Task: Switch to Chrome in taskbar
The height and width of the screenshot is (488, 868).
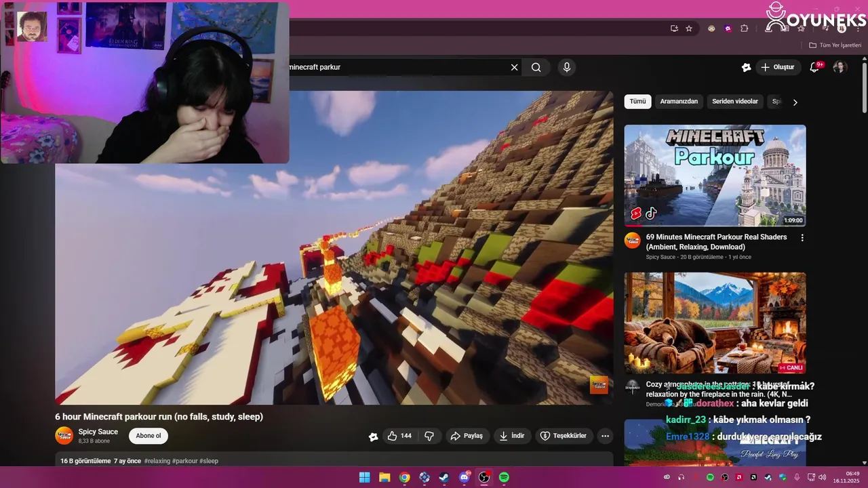Action: [x=404, y=477]
